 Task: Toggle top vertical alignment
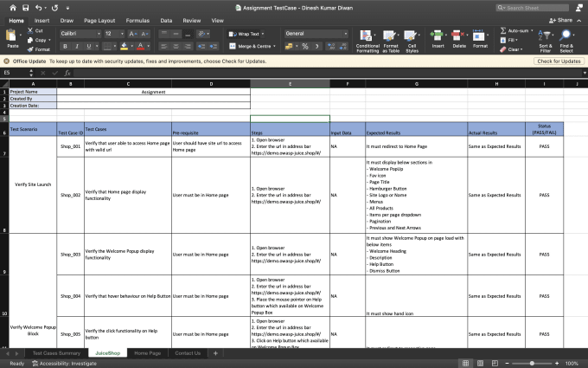[x=164, y=34]
